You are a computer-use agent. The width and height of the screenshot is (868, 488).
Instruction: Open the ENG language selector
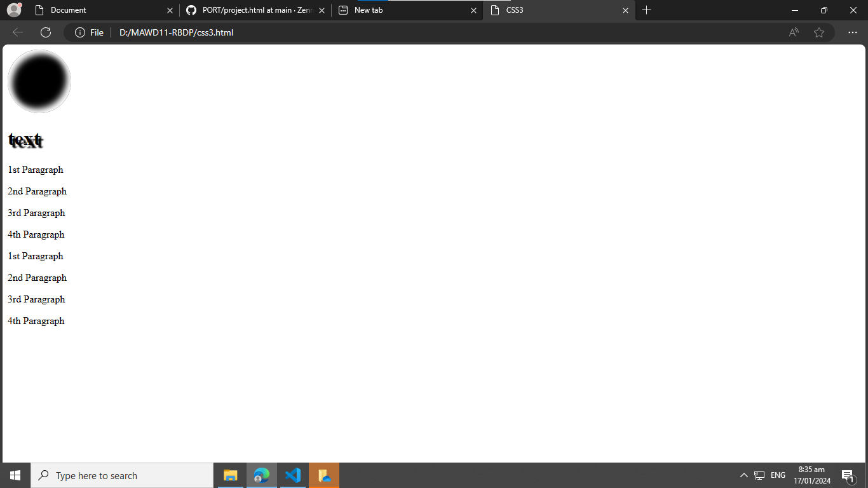tap(778, 475)
